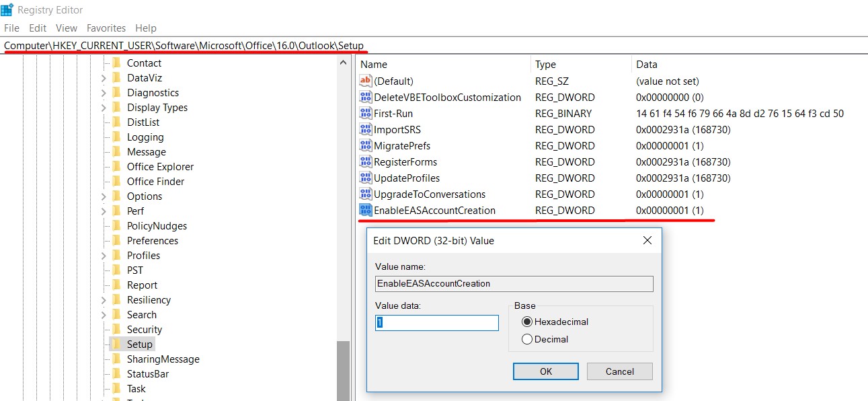Confirm the DWORD edit with OK

pyautogui.click(x=546, y=371)
